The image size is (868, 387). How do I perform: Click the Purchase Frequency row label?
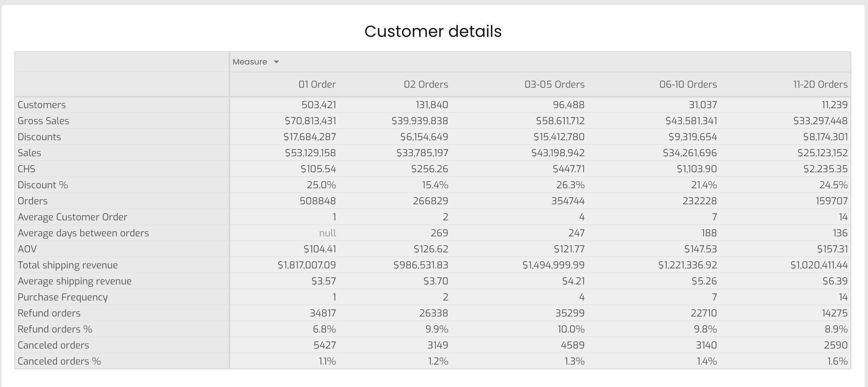63,297
